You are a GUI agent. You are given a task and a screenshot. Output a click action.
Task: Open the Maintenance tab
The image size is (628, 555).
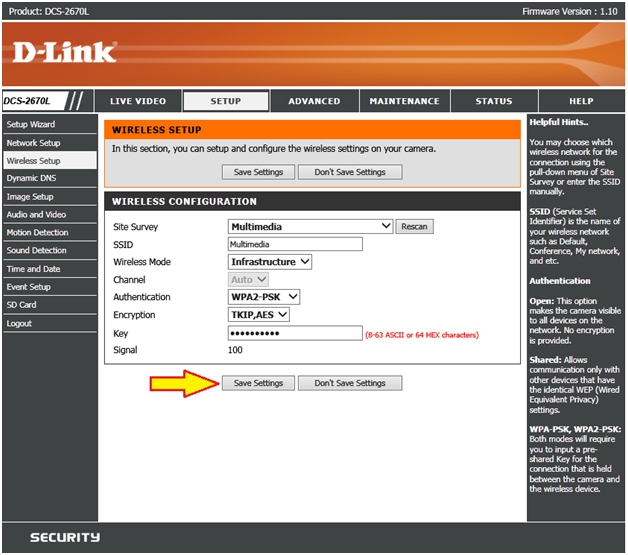(x=404, y=101)
